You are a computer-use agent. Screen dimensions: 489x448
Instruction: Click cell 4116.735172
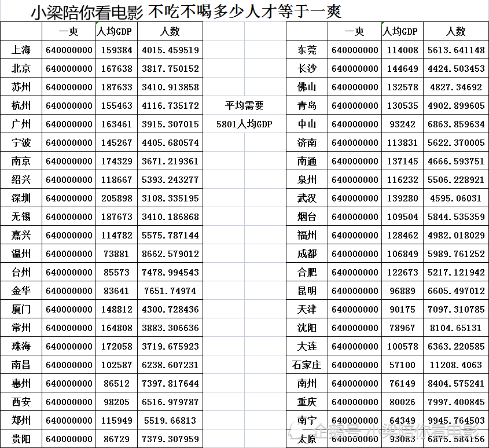click(x=170, y=105)
